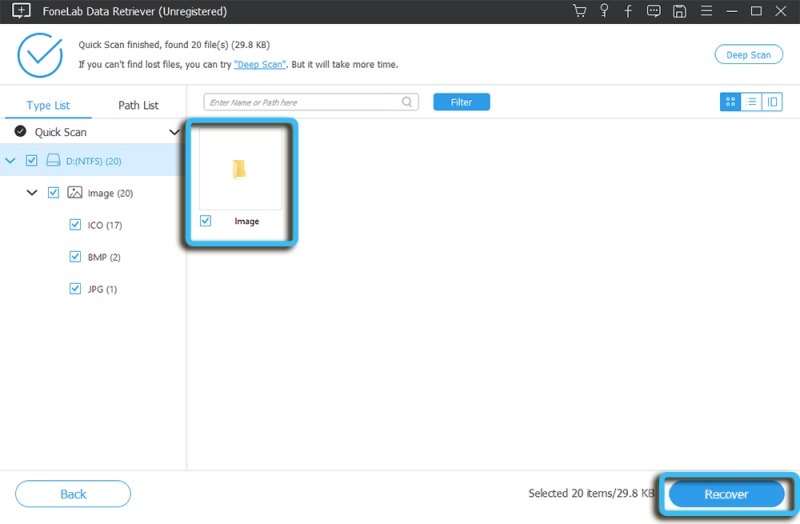Viewport: 800px width, 524px height.
Task: Collapse the Quick Scan section chevron
Action: click(175, 132)
